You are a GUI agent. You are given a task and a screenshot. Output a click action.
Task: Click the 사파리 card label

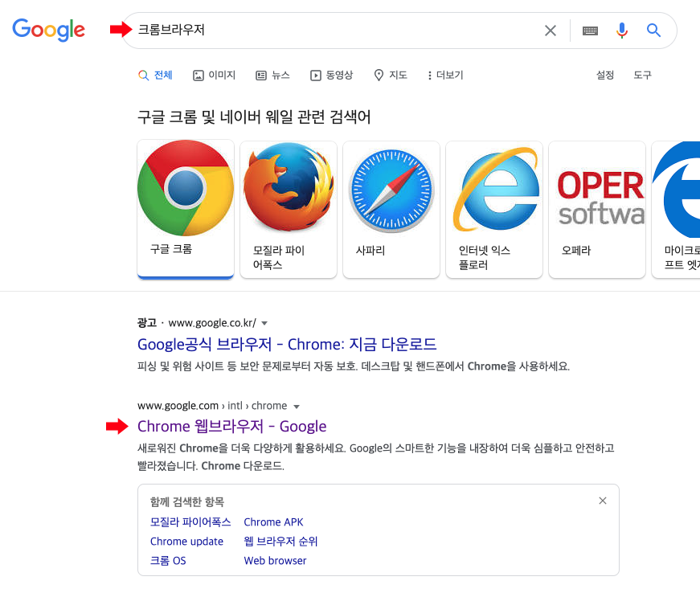tap(370, 251)
